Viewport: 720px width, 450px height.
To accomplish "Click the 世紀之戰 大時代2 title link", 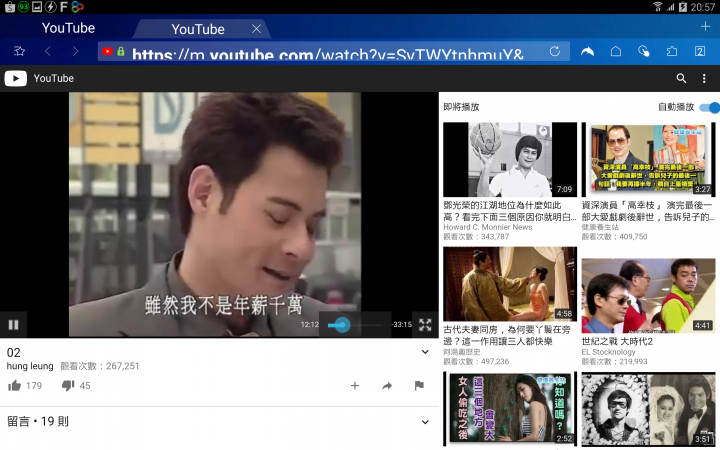I will click(617, 341).
